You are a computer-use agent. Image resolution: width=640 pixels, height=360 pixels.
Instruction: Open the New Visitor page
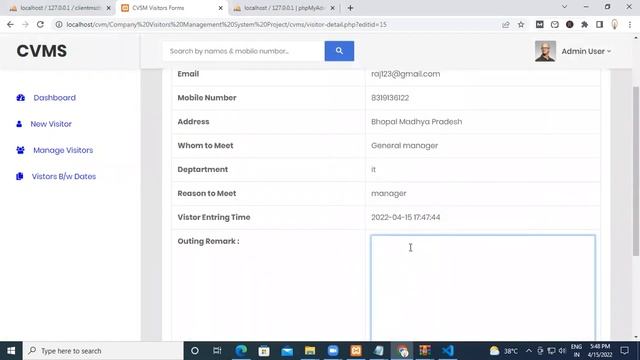[51, 124]
